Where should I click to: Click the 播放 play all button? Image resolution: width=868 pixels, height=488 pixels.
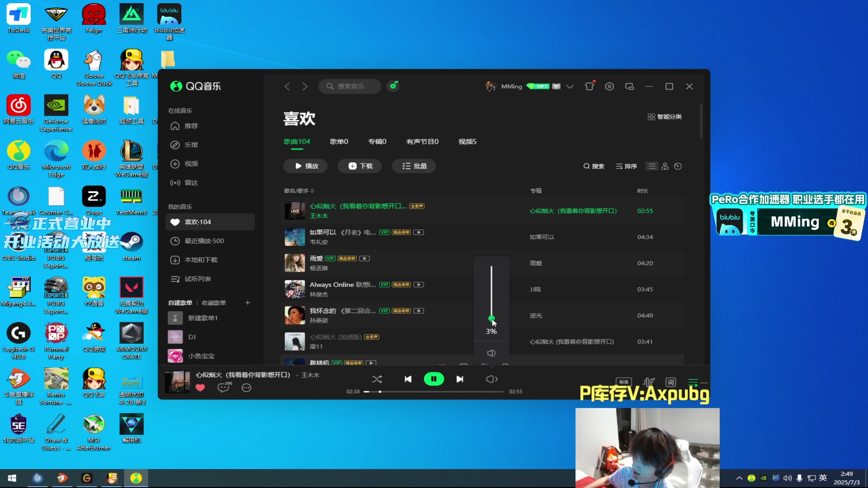306,166
